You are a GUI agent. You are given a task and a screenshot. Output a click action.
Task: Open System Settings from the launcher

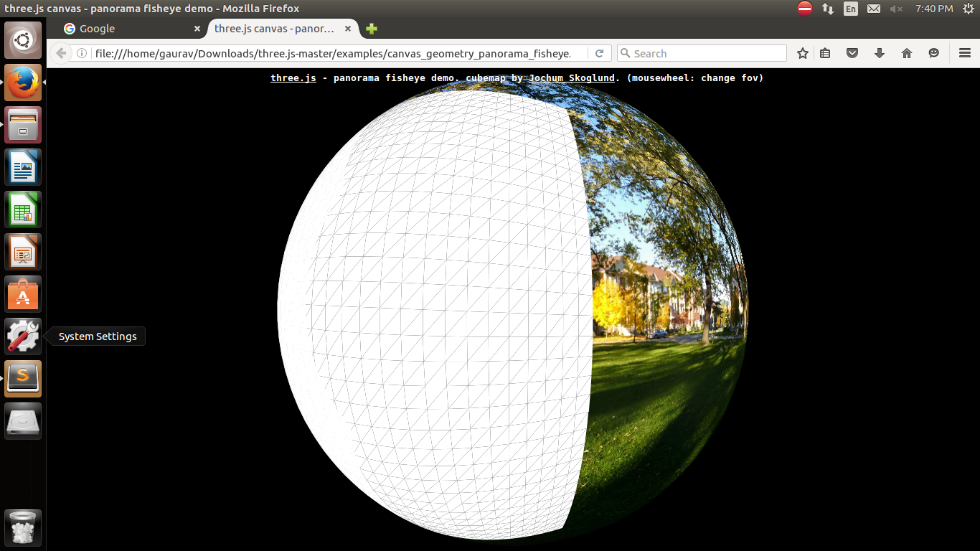pyautogui.click(x=23, y=336)
